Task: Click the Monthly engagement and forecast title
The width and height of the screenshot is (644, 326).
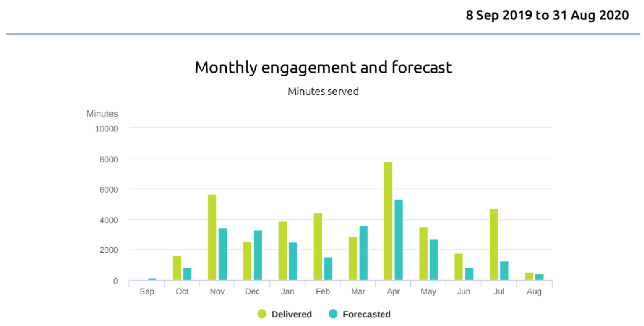Action: pyautogui.click(x=323, y=68)
